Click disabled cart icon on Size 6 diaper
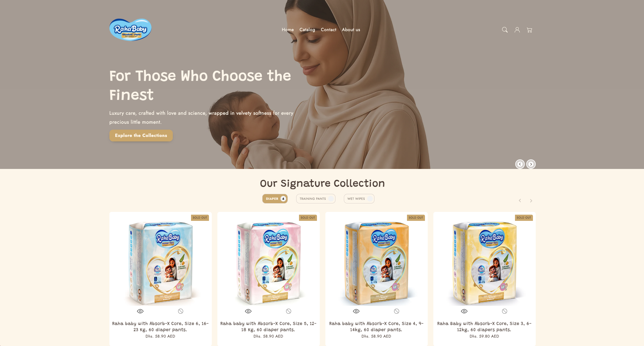 point(181,311)
